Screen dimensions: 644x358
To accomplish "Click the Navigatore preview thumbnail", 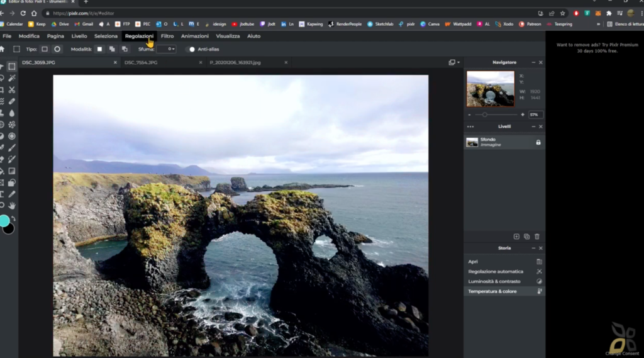I will click(491, 89).
